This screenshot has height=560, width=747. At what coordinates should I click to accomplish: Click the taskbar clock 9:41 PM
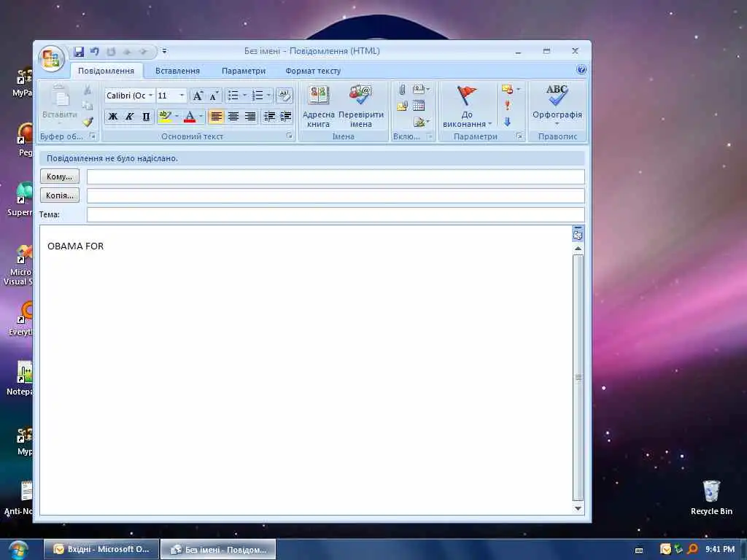click(720, 549)
